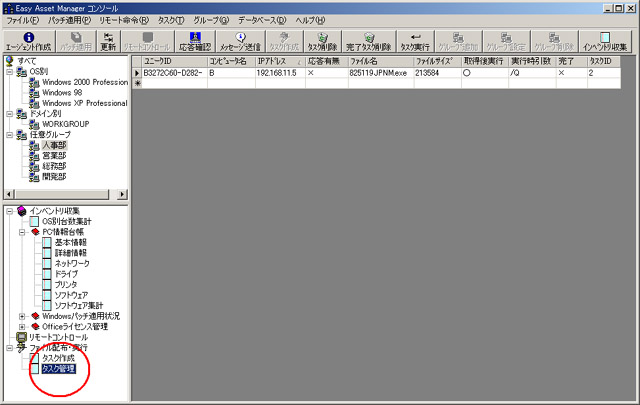Viewport: 640px width, 405px height.
Task: Click the グループ設定 toolbar icon
Action: 506,42
